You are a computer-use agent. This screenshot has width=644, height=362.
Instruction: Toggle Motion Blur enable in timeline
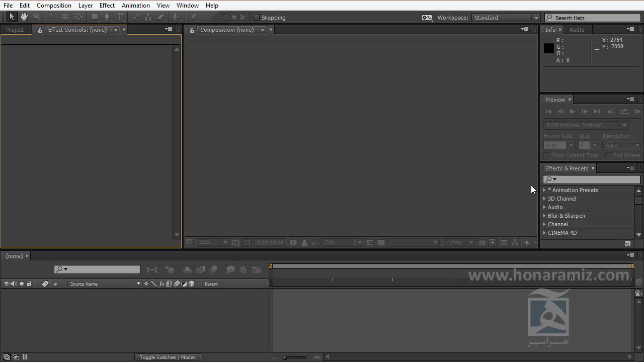[213, 270]
